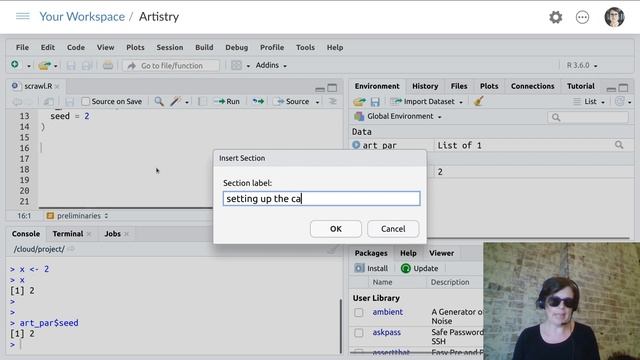
Task: Load workspace in Environment pane
Action: click(x=360, y=101)
